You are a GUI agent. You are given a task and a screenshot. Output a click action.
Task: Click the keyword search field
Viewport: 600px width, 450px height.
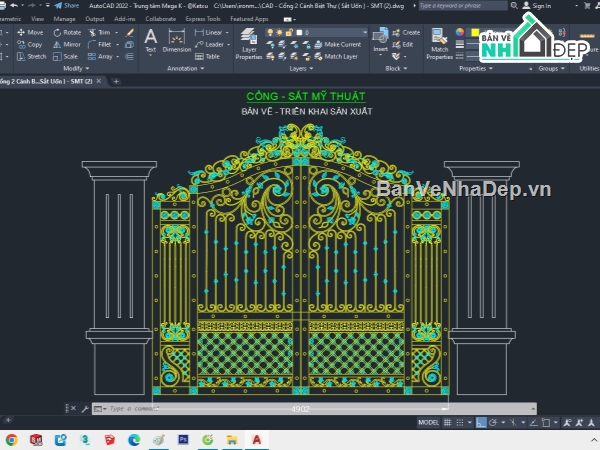click(x=463, y=5)
